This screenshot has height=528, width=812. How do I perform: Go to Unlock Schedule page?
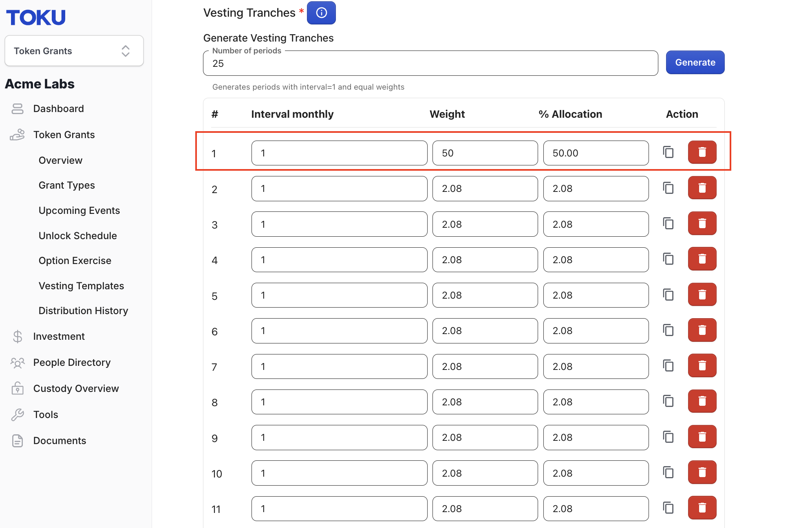coord(77,235)
